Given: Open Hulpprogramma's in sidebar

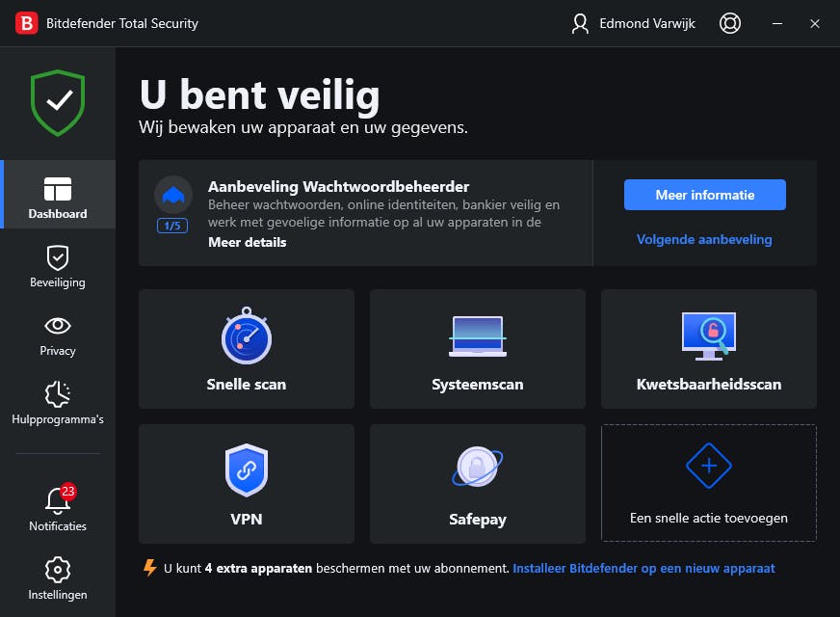Looking at the screenshot, I should (x=58, y=402).
